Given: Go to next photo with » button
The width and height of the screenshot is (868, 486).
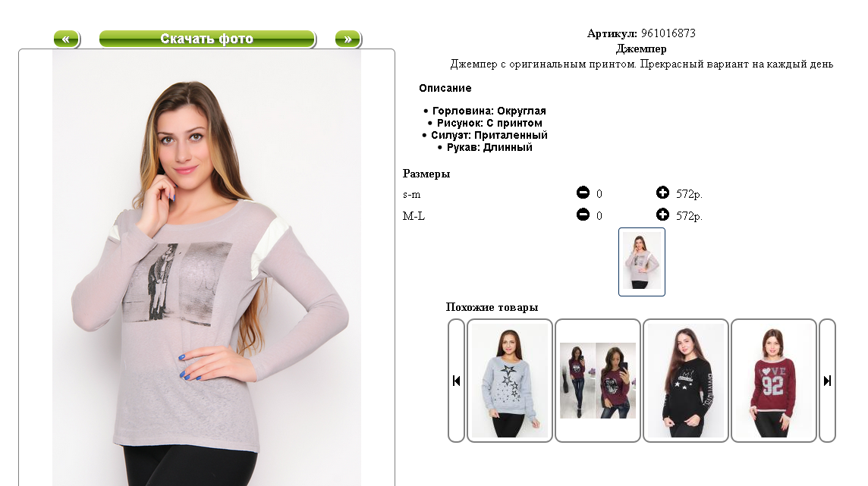Looking at the screenshot, I should click(x=348, y=39).
